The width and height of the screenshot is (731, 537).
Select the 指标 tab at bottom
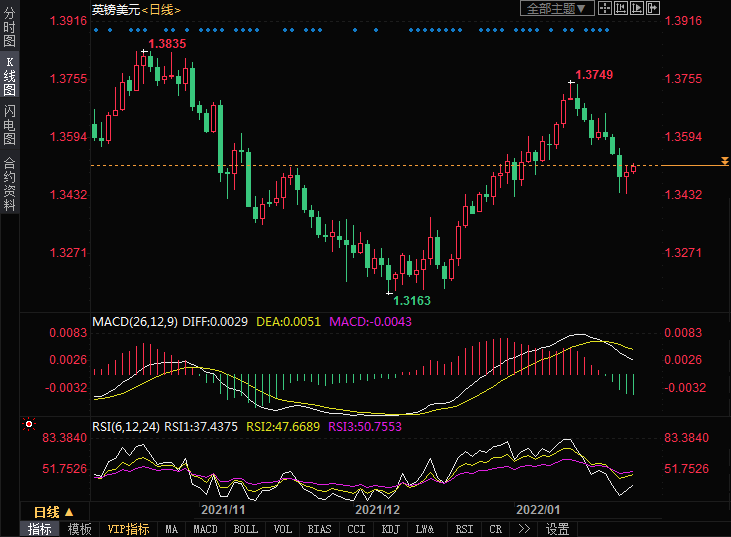pyautogui.click(x=40, y=529)
